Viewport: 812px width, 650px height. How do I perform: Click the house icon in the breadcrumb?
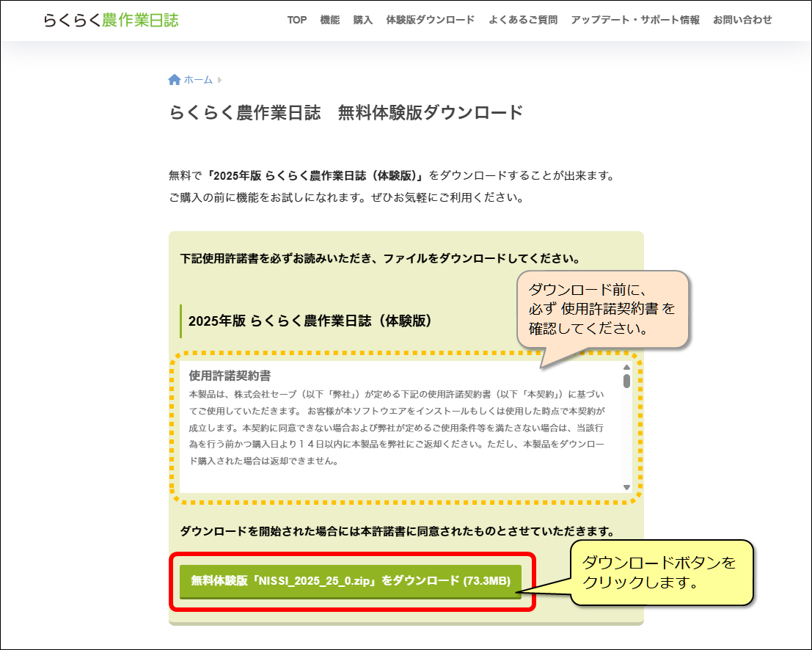click(175, 80)
